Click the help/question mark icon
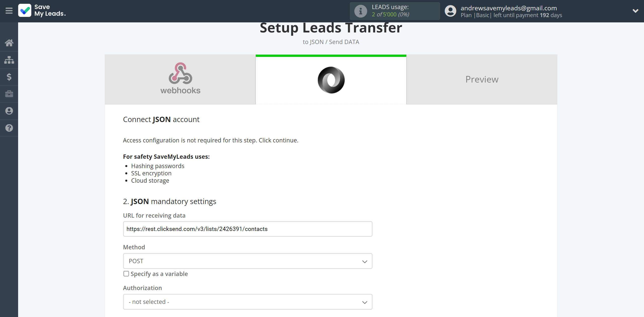The image size is (644, 317). pyautogui.click(x=9, y=128)
